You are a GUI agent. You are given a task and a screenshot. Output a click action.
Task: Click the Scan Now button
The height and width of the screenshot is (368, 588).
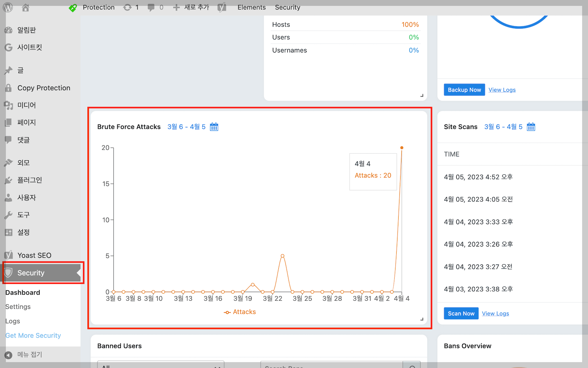(x=461, y=314)
